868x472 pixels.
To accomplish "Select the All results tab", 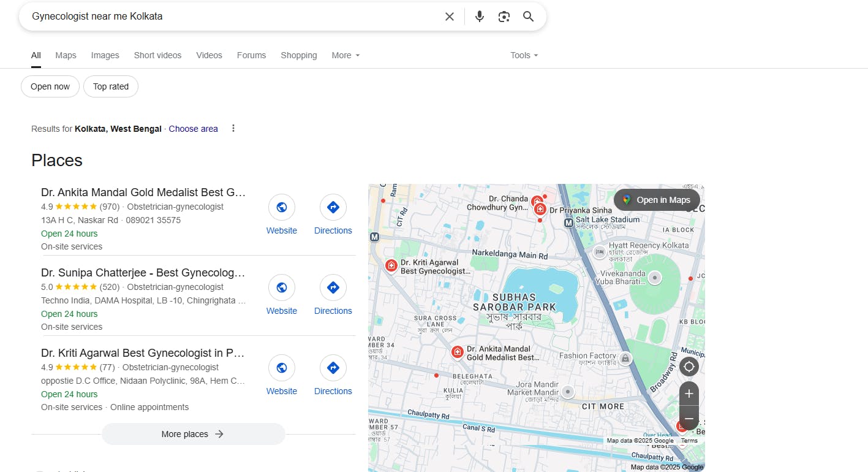I will click(x=36, y=55).
